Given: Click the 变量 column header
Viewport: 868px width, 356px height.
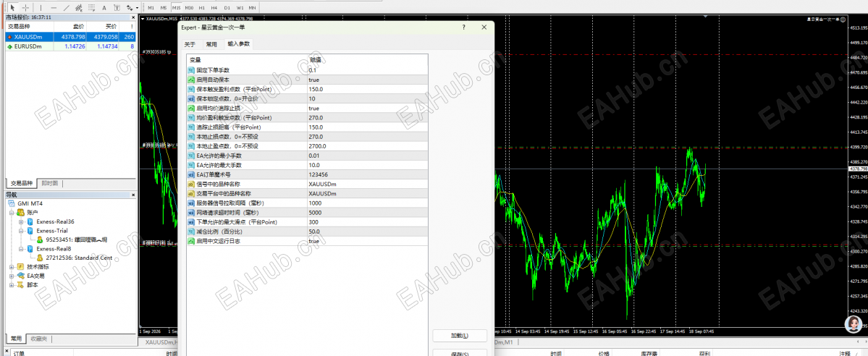Looking at the screenshot, I should (248, 59).
